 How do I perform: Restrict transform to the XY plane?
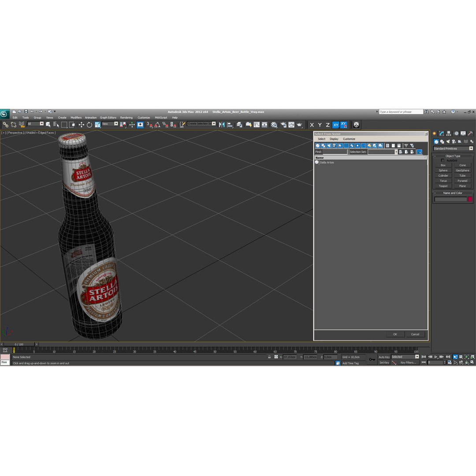click(336, 125)
